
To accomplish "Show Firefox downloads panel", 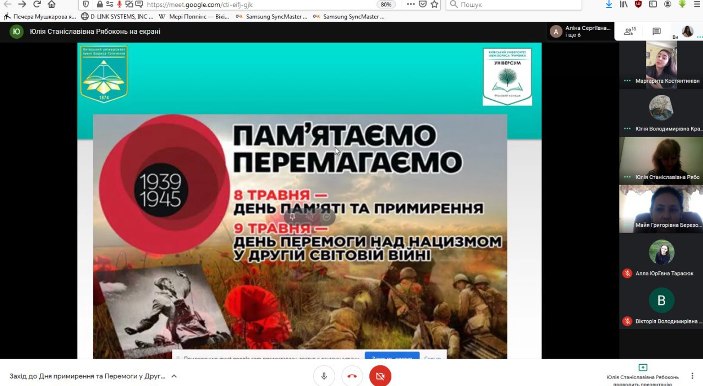I will point(608,4).
